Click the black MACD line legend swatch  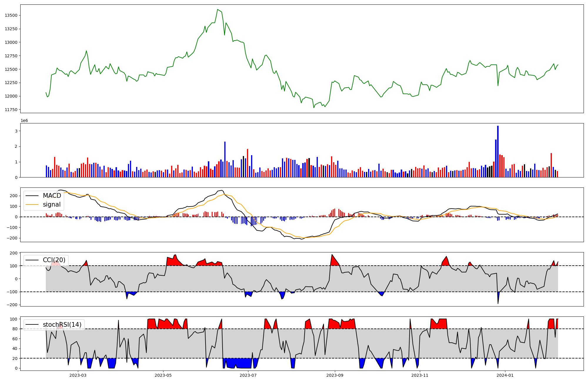32,196
